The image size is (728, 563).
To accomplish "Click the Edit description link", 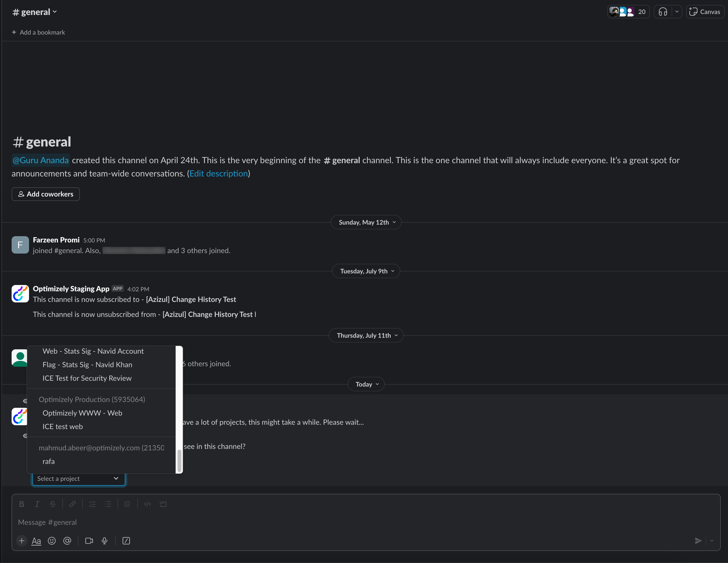I will (x=219, y=174).
